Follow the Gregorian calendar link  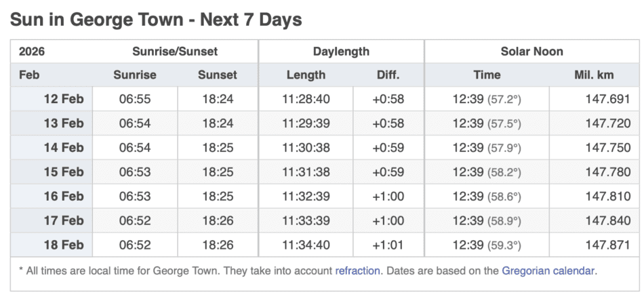548,270
